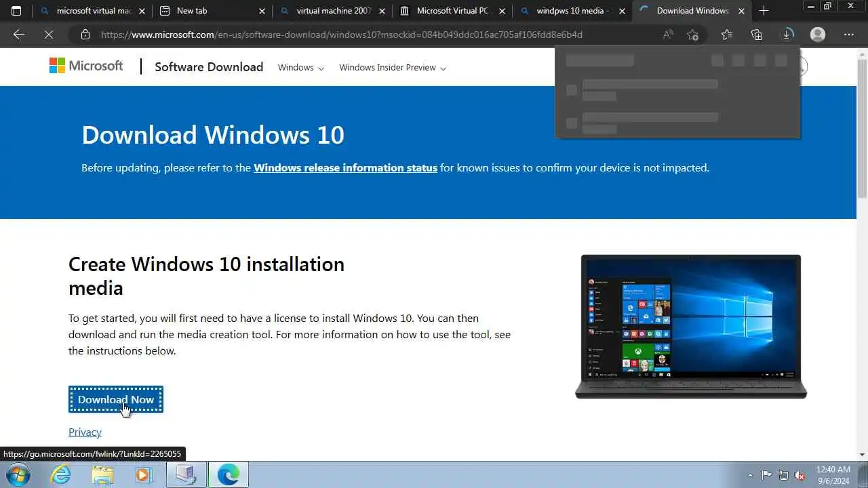
Task: Click the Microsoft logo on the page
Action: 86,66
